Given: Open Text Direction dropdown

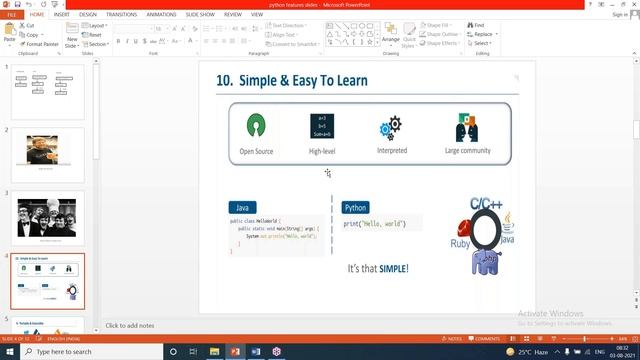Looking at the screenshot, I should pyautogui.click(x=286, y=25).
